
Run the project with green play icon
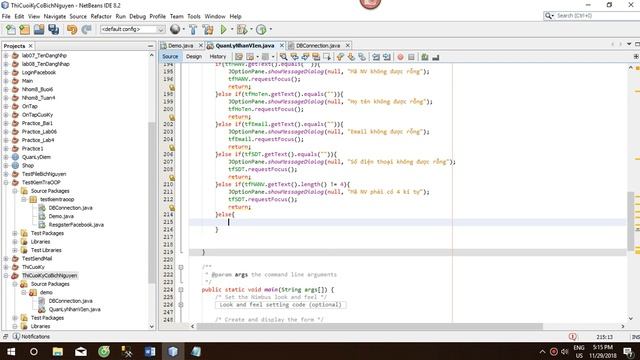tap(223, 29)
